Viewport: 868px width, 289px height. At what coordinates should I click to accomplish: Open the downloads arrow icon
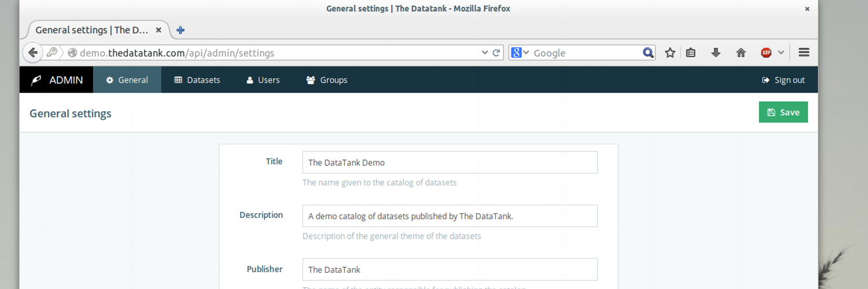point(716,53)
